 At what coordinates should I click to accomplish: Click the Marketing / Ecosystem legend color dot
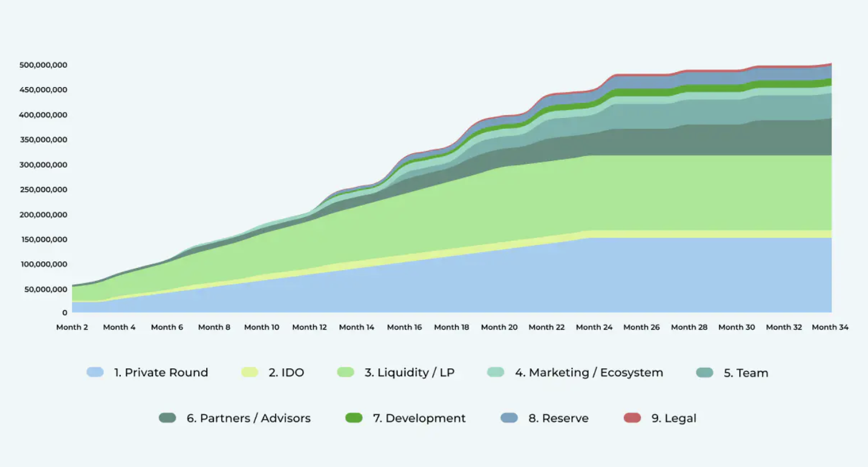pos(496,373)
